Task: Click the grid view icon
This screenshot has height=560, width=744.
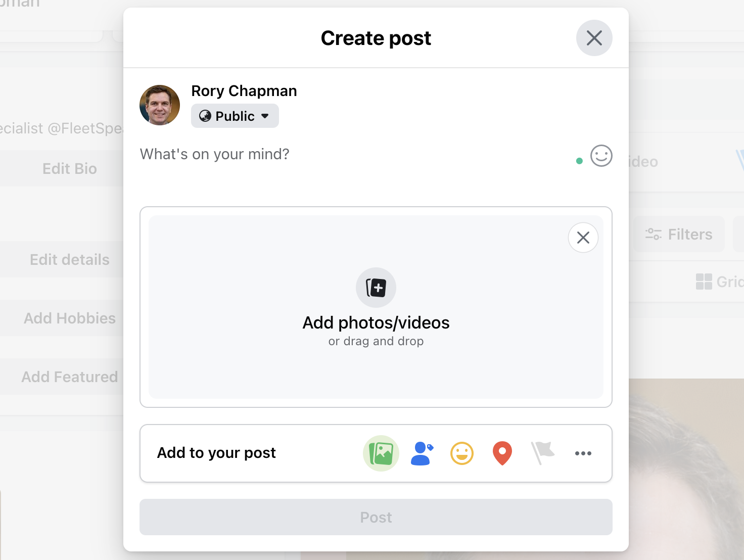Action: pos(704,282)
